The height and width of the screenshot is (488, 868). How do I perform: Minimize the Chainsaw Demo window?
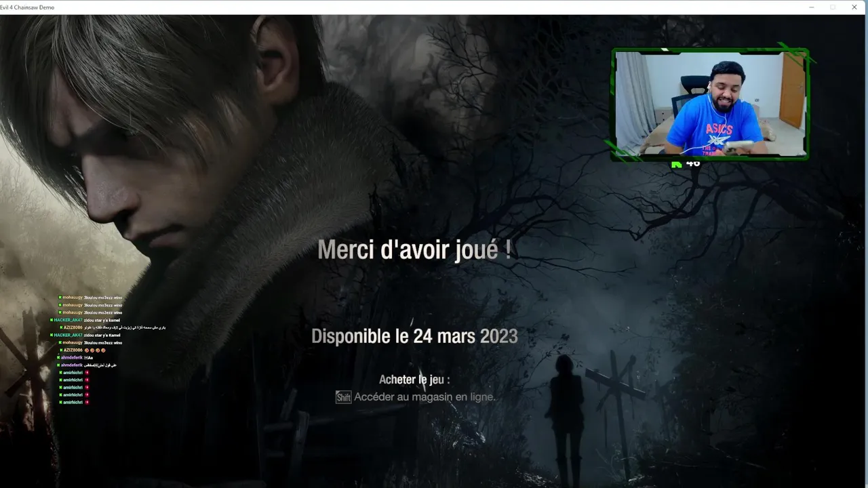pyautogui.click(x=812, y=7)
